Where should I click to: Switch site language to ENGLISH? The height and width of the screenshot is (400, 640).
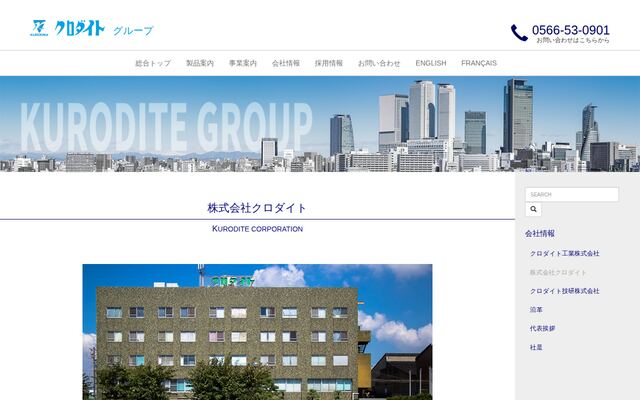coord(431,63)
